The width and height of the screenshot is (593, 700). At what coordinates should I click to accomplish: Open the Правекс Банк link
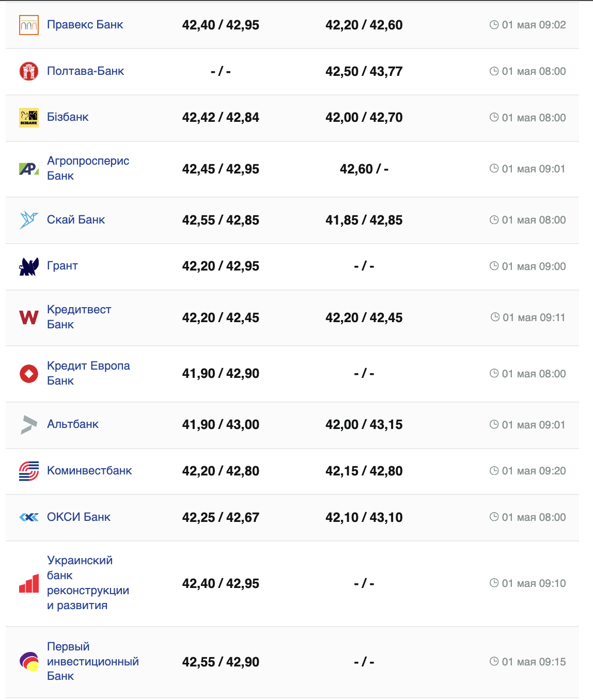click(85, 25)
